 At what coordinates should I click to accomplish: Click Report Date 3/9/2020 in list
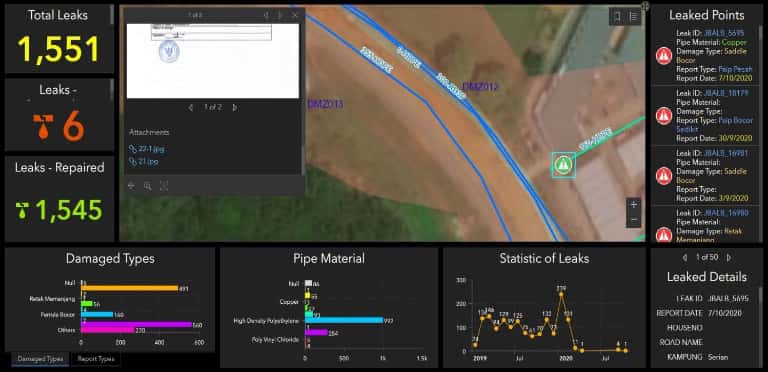click(733, 198)
